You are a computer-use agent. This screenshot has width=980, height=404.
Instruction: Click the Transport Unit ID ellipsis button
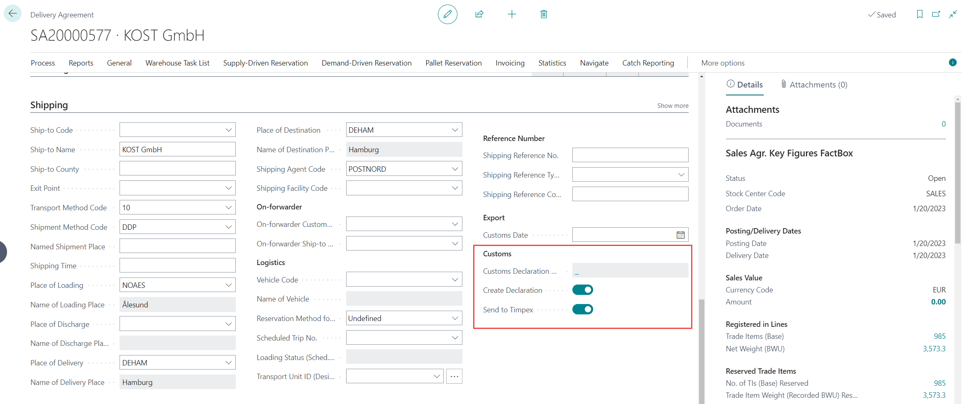tap(454, 377)
